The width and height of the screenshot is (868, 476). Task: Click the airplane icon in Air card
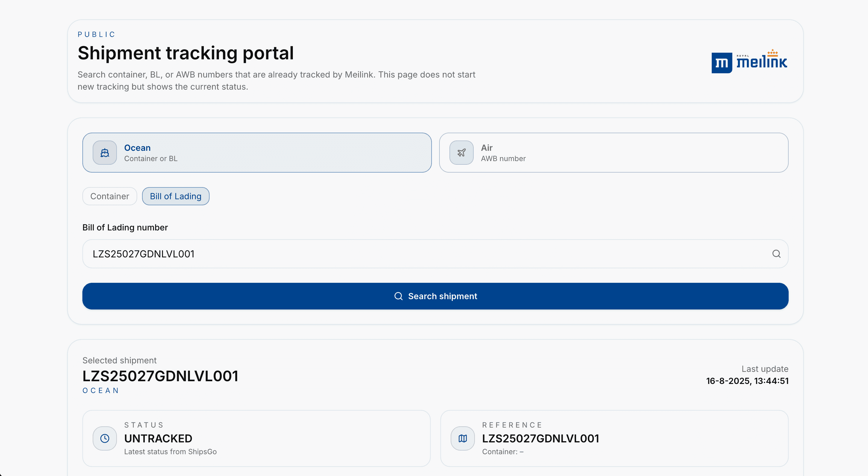point(461,153)
